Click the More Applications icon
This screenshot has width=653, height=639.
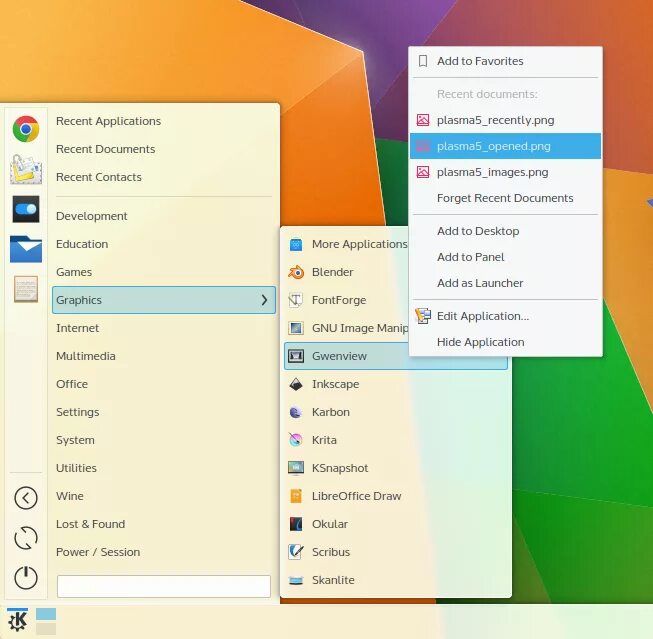(296, 245)
